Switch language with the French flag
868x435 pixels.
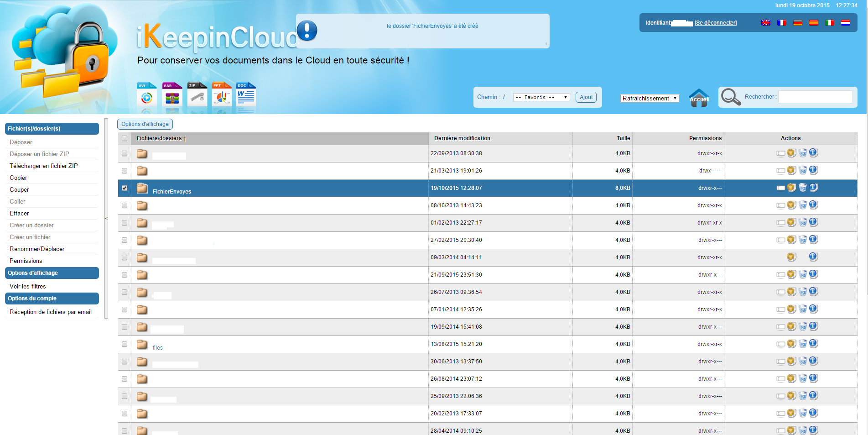[782, 22]
